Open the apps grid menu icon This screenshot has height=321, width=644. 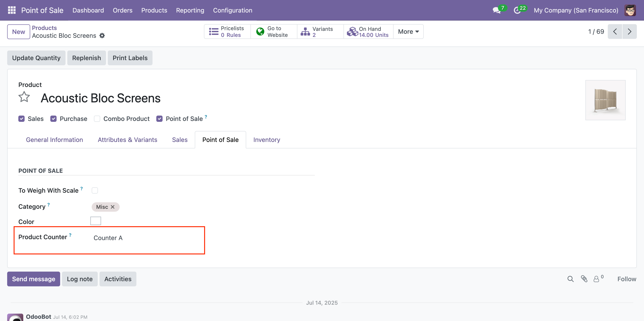click(x=12, y=10)
